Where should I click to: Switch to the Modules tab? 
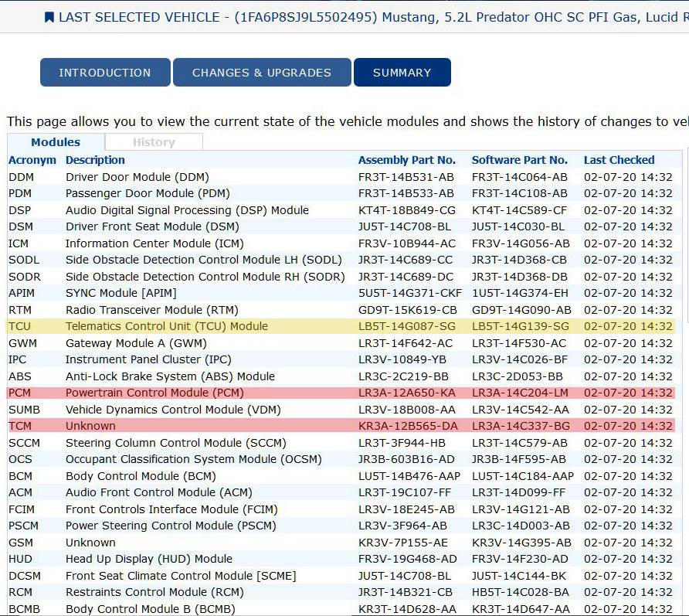(56, 142)
